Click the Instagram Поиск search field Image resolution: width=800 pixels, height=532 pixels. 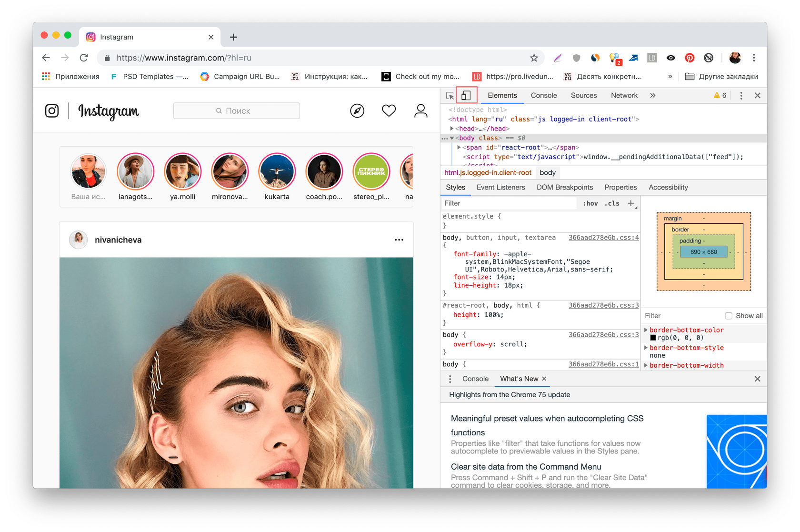237,111
